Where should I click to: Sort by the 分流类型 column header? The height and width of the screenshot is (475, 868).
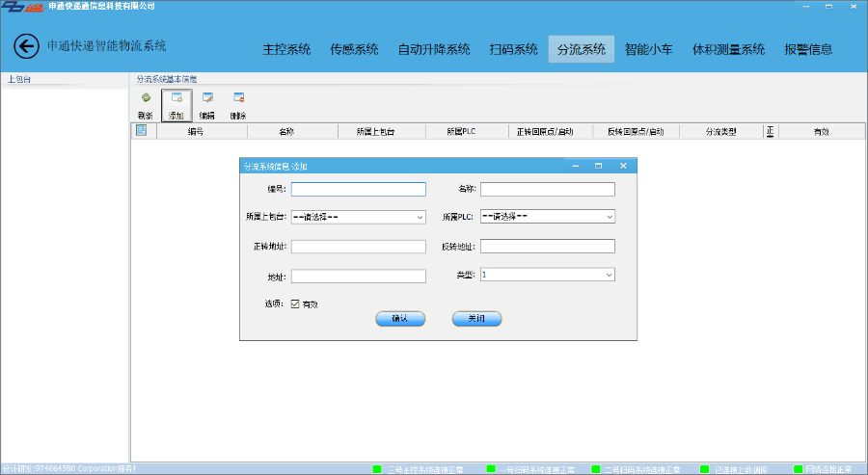pyautogui.click(x=720, y=131)
